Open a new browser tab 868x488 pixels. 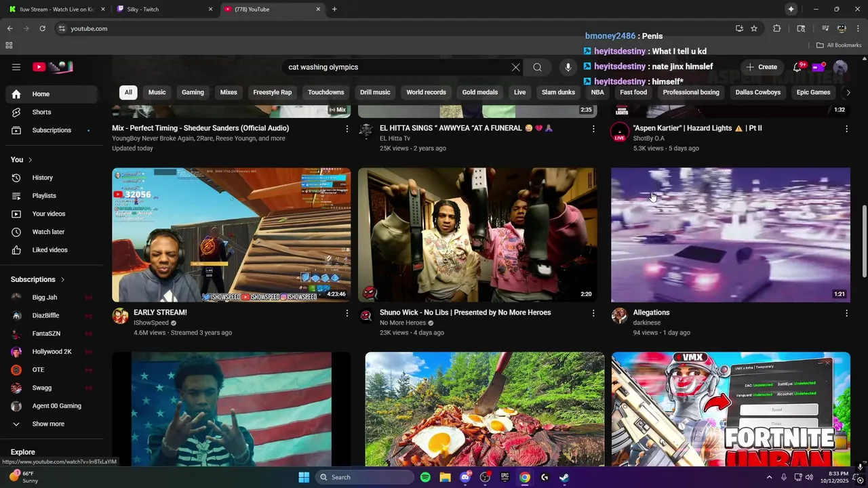click(334, 9)
